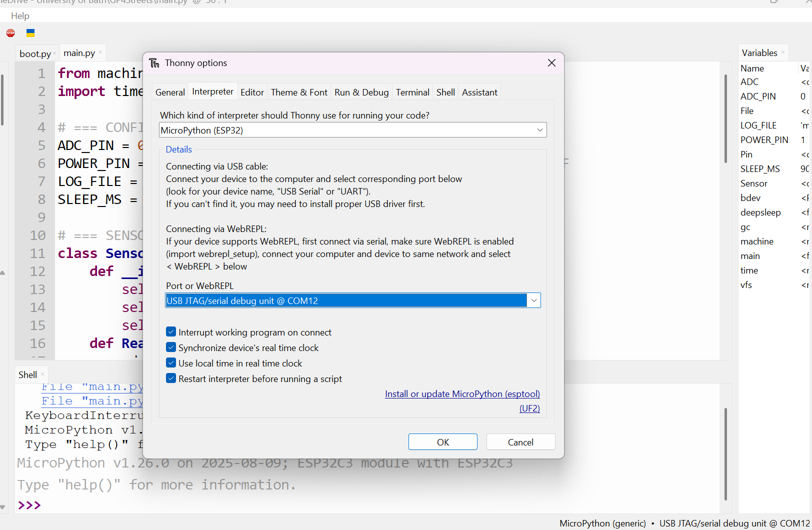Switch to the General options tab

170,92
